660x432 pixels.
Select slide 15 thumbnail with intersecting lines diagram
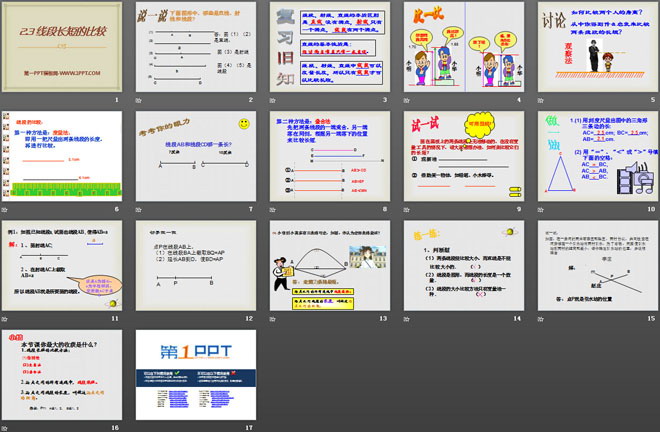coord(598,265)
